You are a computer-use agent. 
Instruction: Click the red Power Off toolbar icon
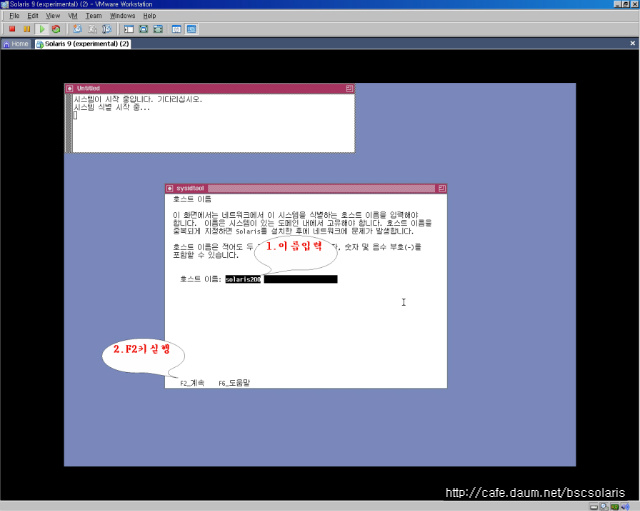pyautogui.click(x=12, y=29)
